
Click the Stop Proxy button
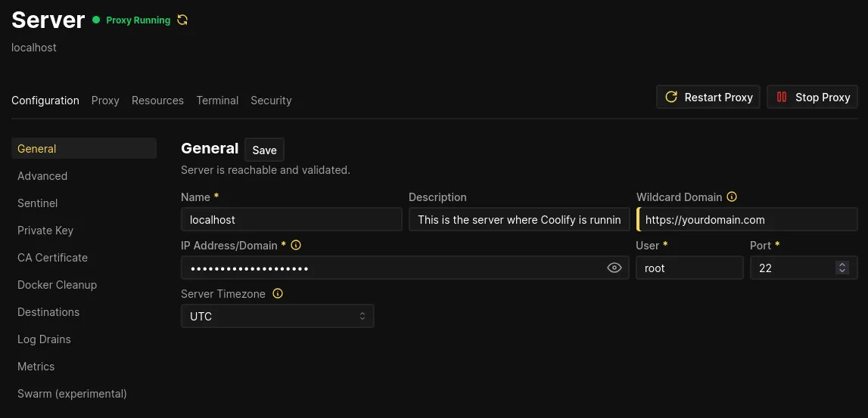click(x=812, y=98)
